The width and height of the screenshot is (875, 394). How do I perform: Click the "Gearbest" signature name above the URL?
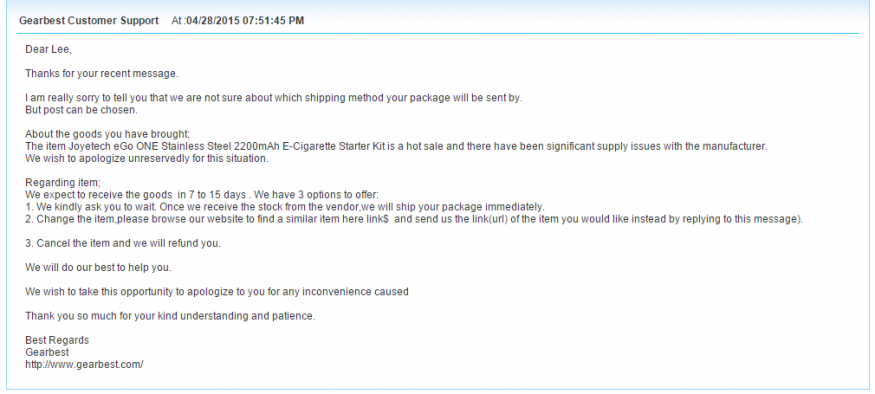click(47, 352)
